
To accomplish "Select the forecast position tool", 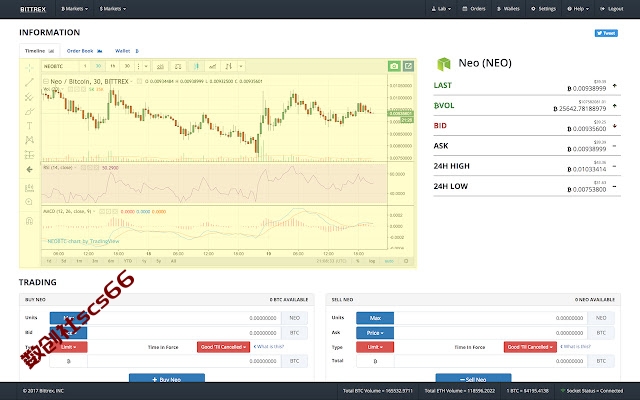I will coord(29,155).
